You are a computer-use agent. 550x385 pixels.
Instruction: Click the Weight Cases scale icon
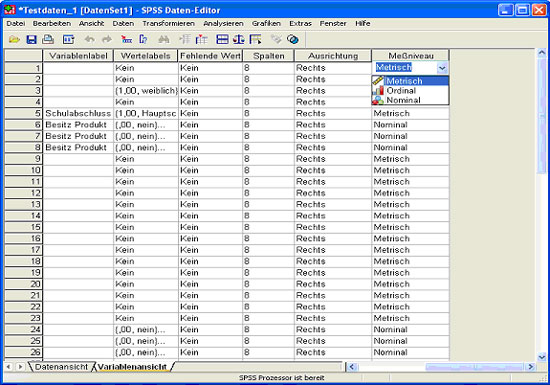(239, 39)
